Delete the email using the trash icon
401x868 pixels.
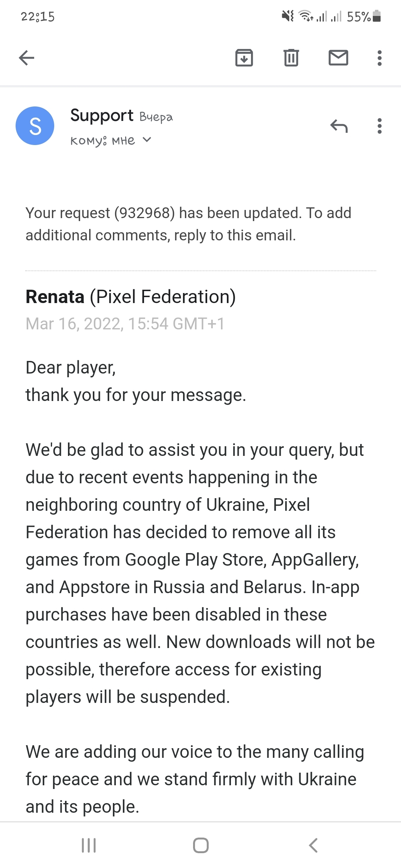pyautogui.click(x=291, y=58)
